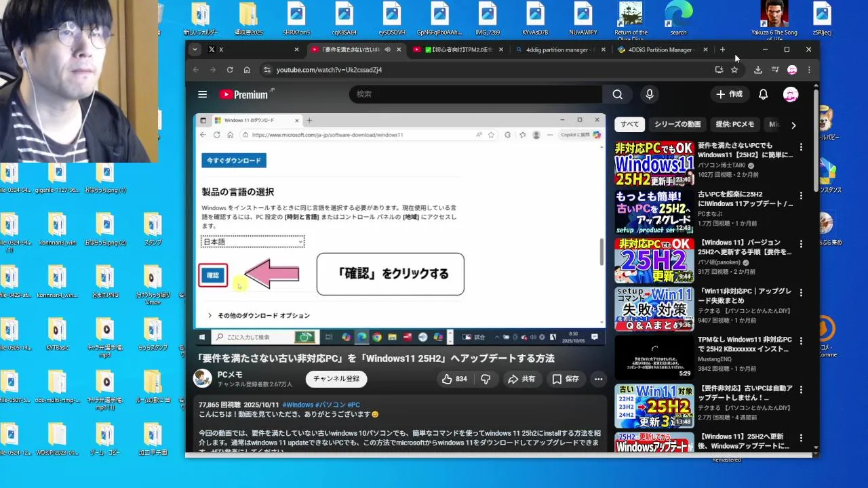This screenshot has height=488, width=868.
Task: Open more actions menu beside 保存
Action: pyautogui.click(x=598, y=379)
